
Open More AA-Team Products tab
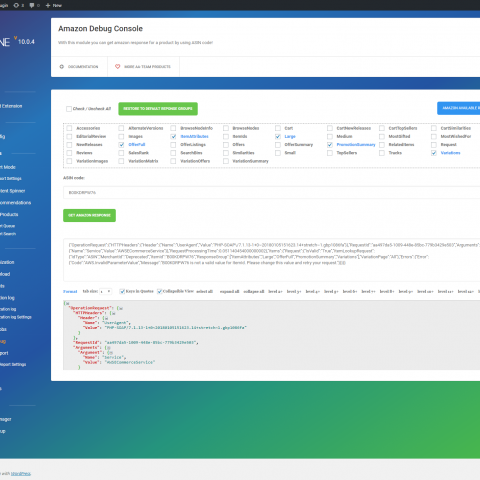pyautogui.click(x=143, y=67)
